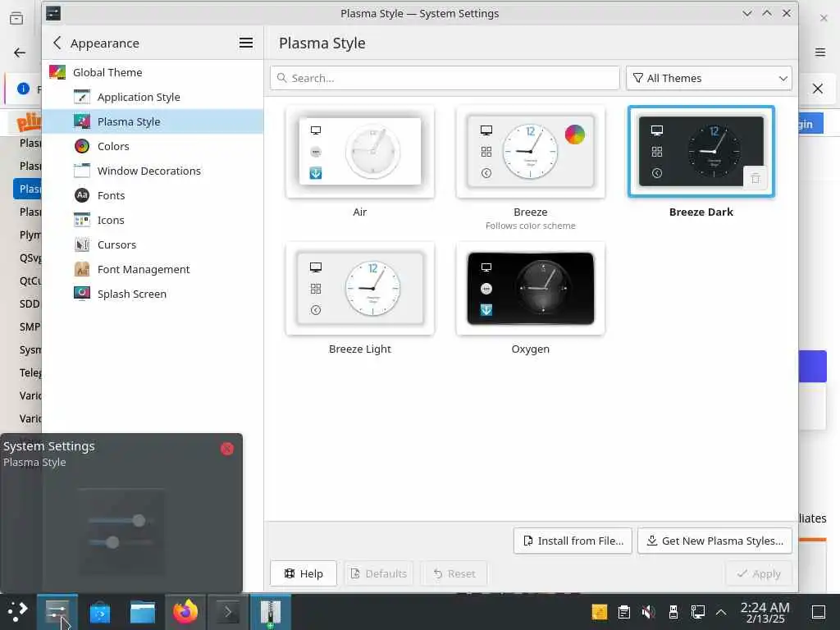Close the System Settings task preview
This screenshot has width=840, height=630.
pos(227,449)
